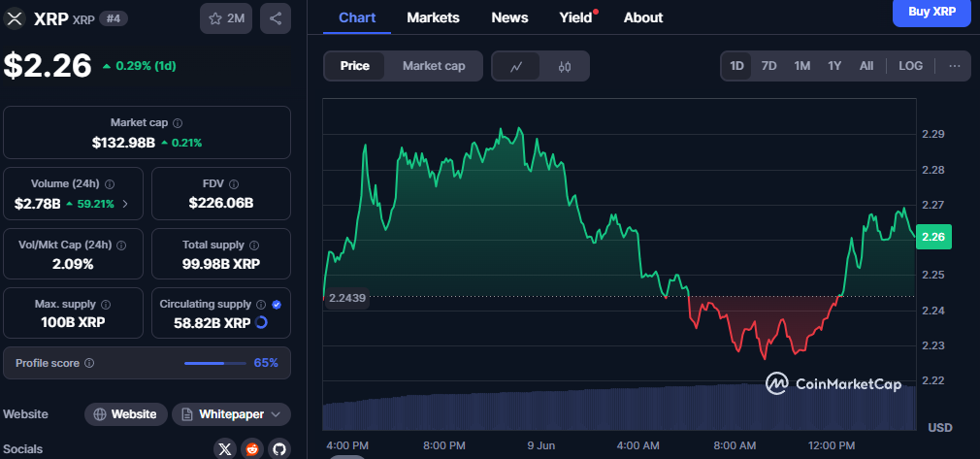
Task: Open the Yield tab
Action: (x=575, y=17)
